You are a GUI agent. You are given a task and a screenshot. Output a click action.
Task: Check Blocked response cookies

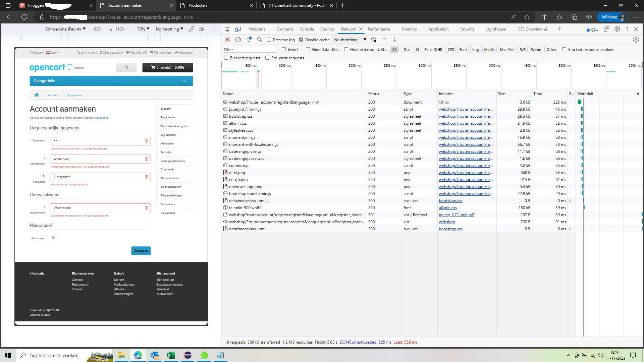pos(564,49)
